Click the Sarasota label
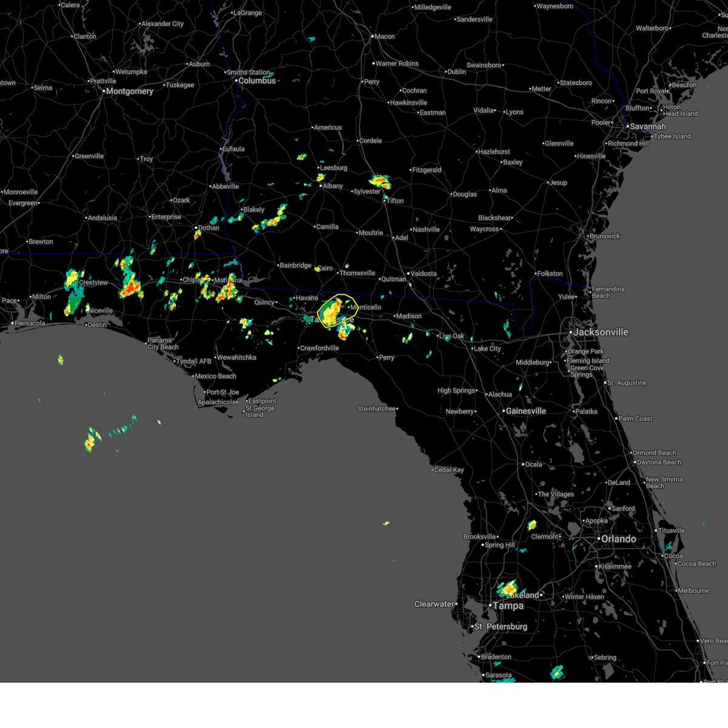This screenshot has height=728, width=728. click(499, 675)
